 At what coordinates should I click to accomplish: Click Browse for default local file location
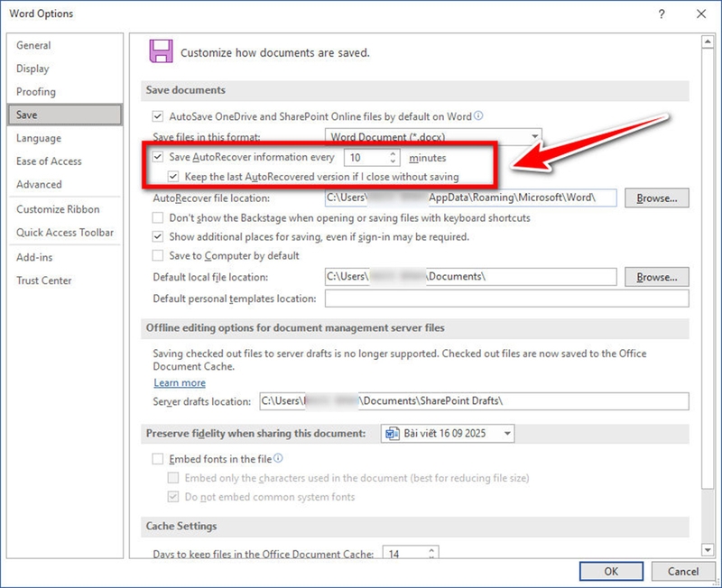click(x=657, y=277)
